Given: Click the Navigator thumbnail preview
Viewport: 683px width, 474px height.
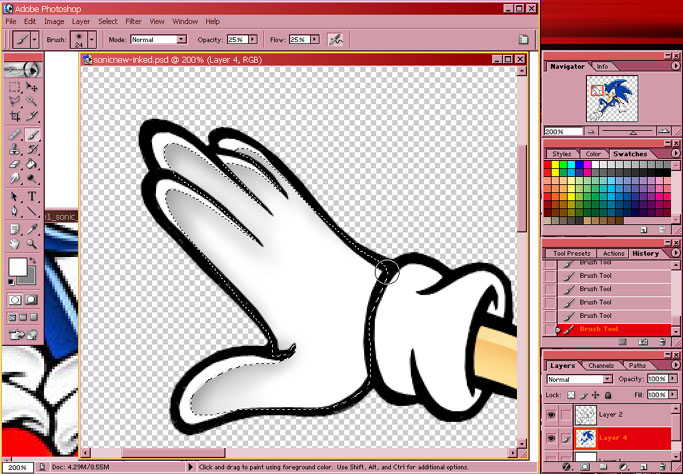Looking at the screenshot, I should (612, 98).
